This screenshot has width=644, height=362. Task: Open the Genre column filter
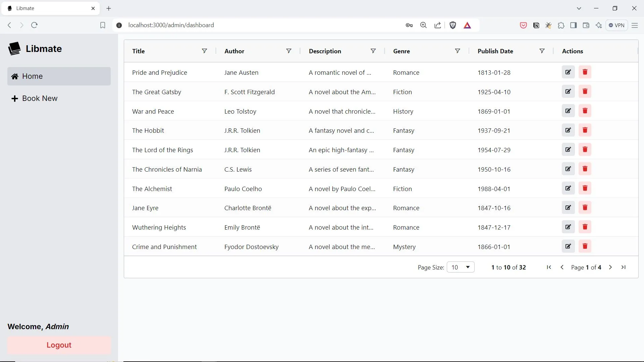[458, 51]
